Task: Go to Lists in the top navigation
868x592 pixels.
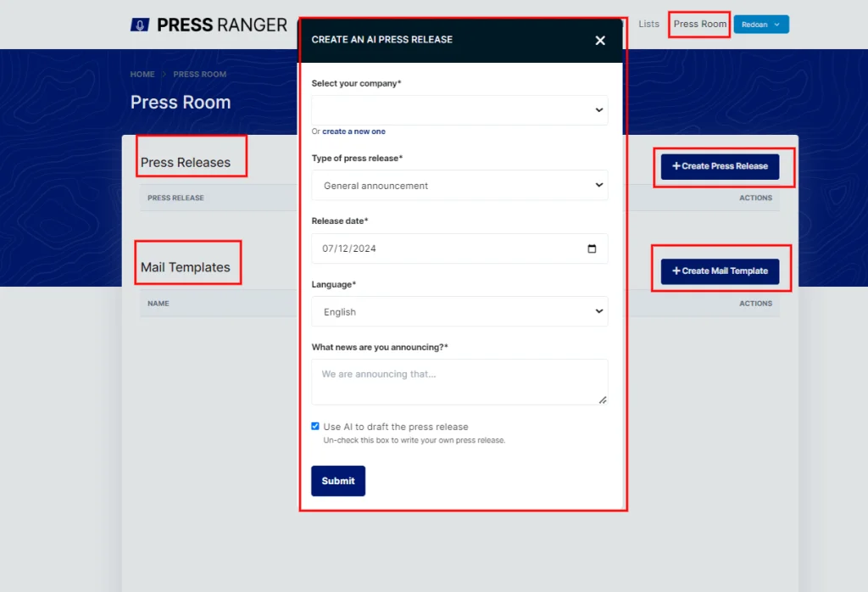Action: 648,24
